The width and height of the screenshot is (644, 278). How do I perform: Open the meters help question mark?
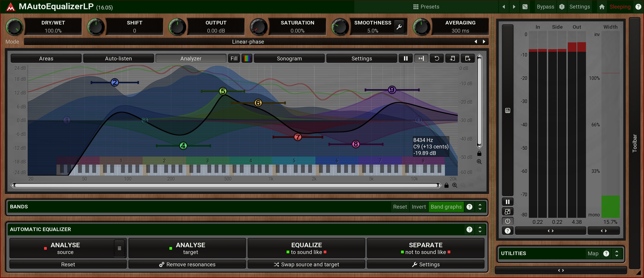coord(507,231)
